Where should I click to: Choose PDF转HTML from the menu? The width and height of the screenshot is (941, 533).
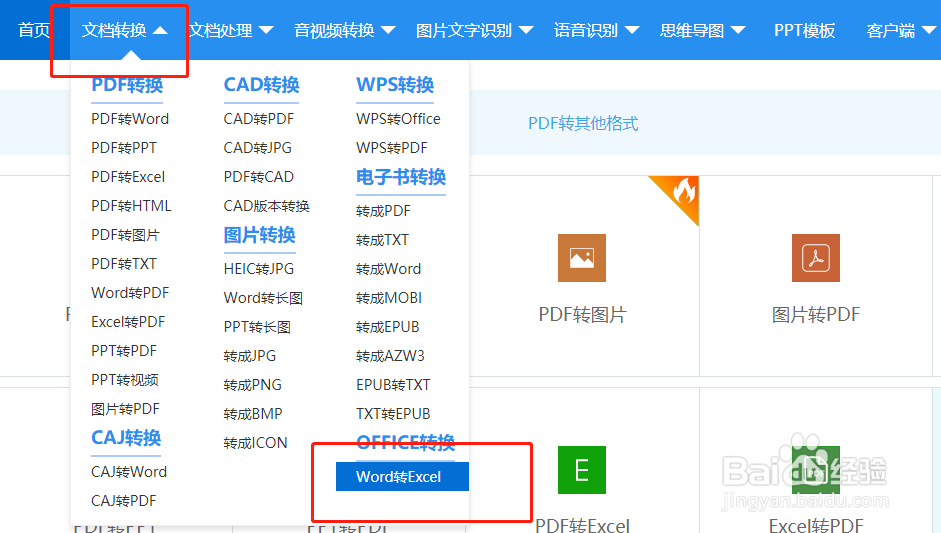pos(131,206)
